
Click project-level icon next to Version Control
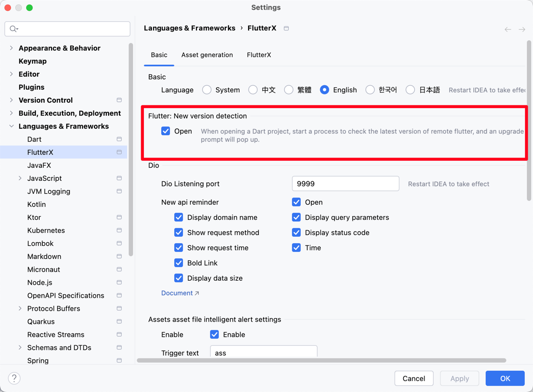[119, 100]
